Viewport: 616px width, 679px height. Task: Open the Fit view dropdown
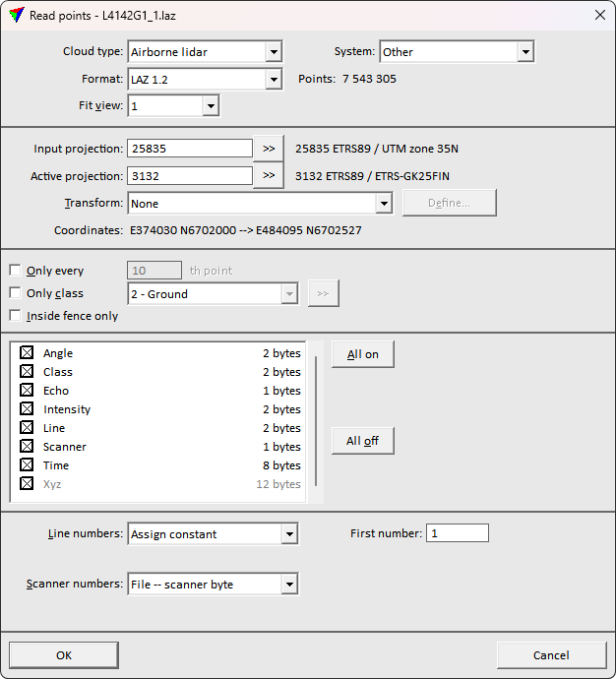point(173,106)
